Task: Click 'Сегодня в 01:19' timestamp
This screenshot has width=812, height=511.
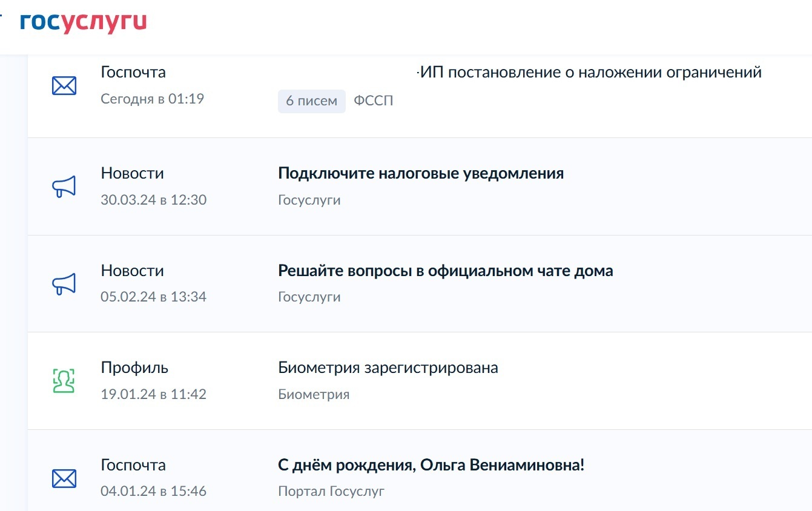Action: click(x=152, y=99)
